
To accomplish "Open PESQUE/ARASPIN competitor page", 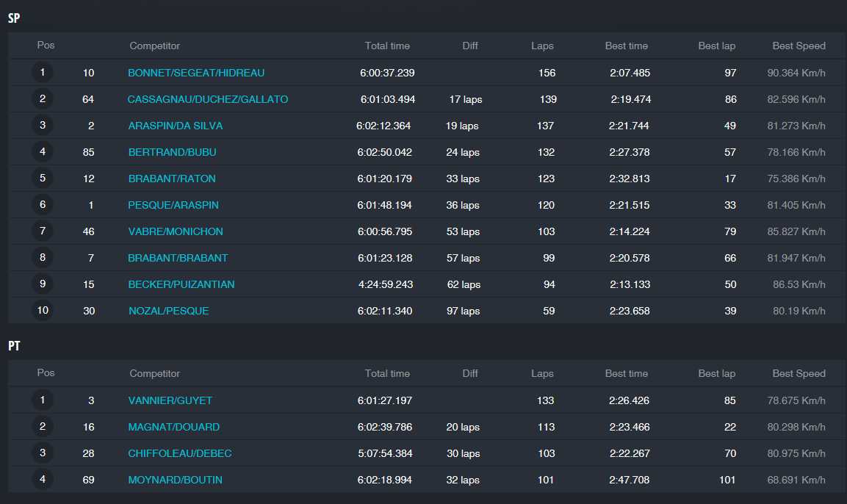I will 173,205.
